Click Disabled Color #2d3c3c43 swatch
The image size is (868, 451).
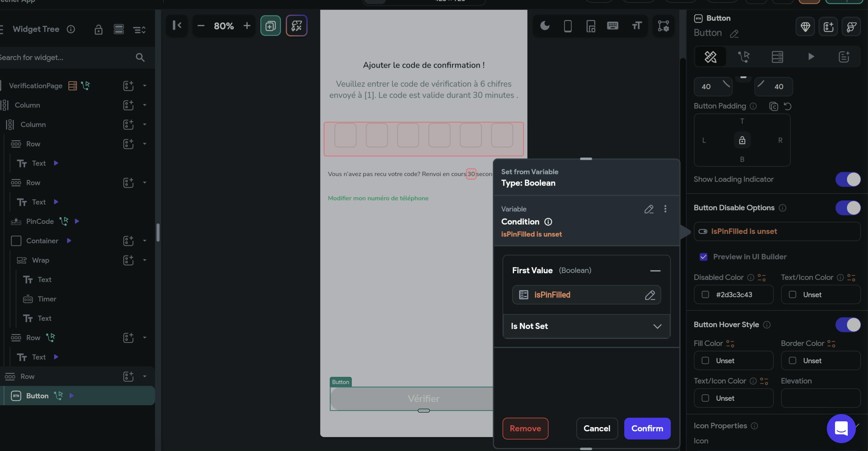click(705, 295)
